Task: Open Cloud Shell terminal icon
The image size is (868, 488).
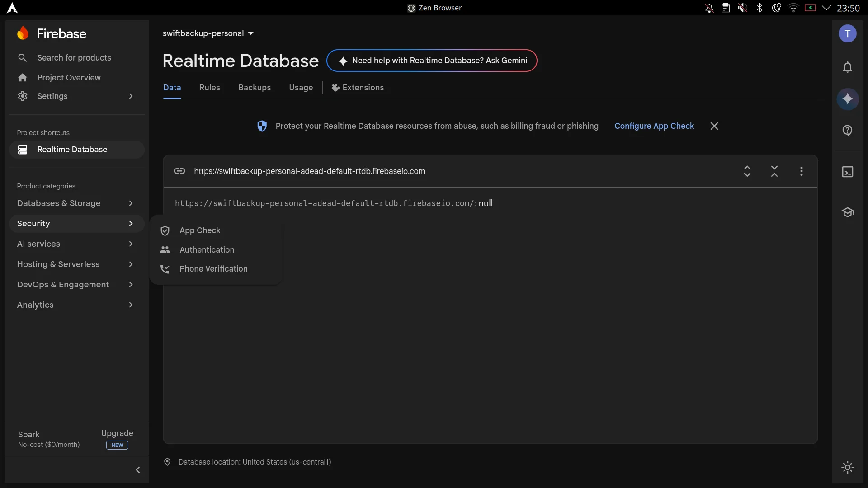Action: [x=848, y=172]
